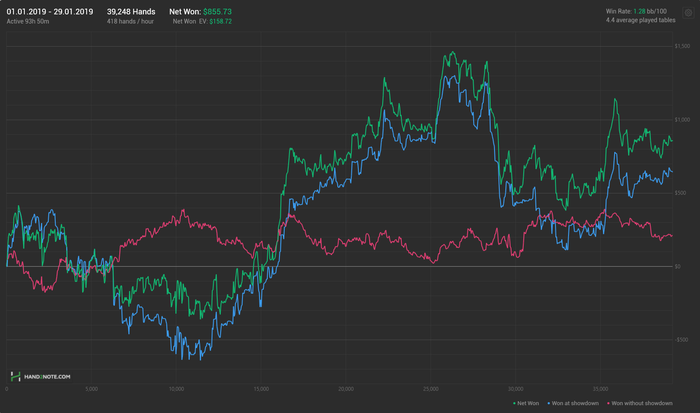The image size is (700, 413).
Task: Click the blue showdown legend dot
Action: (x=549, y=403)
